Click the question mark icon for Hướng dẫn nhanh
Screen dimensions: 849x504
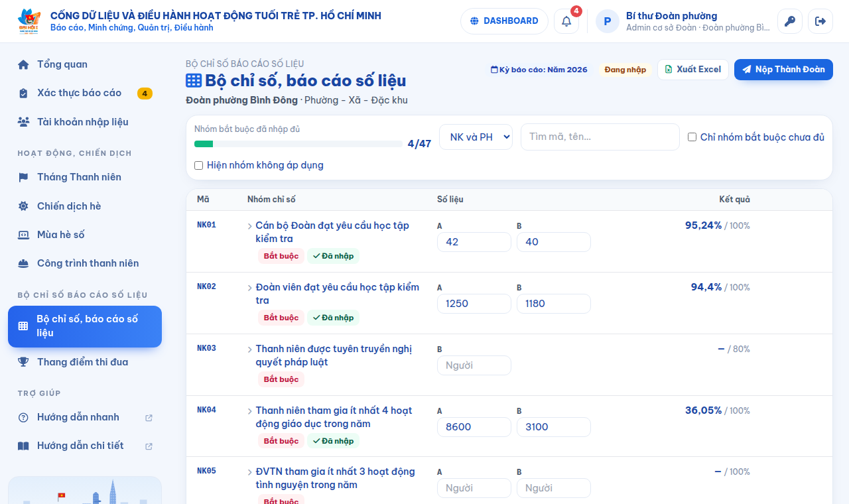tap(23, 417)
